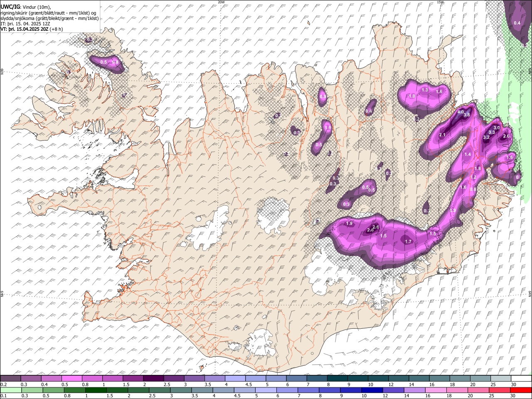Click the 1.4 precipitation value on map
Screen dimensions: 532x399
tap(468, 154)
